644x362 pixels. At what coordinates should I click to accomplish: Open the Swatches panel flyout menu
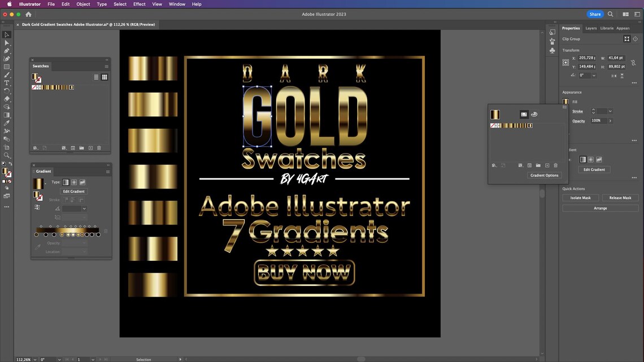pyautogui.click(x=106, y=66)
